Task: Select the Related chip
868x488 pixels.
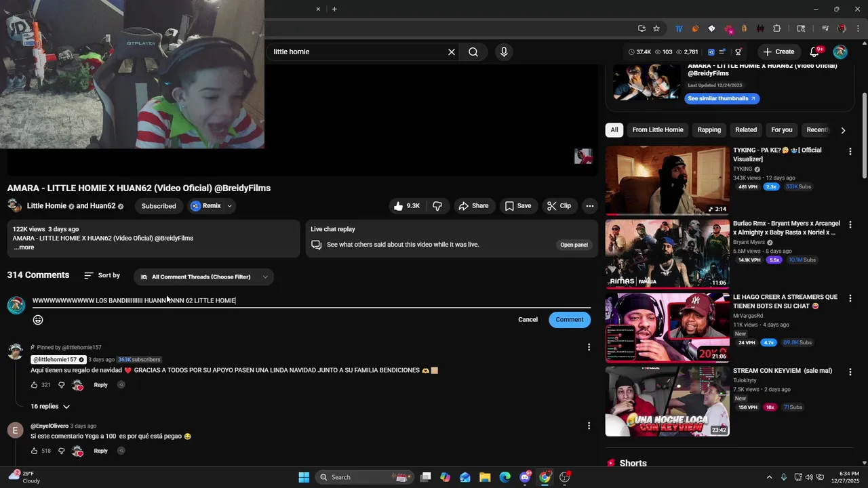Action: (x=746, y=130)
